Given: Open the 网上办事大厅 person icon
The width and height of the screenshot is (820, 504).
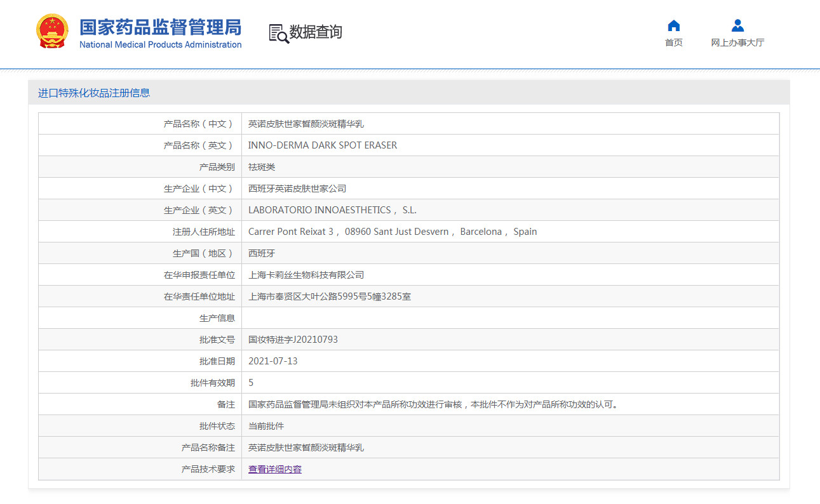Looking at the screenshot, I should click(x=737, y=25).
